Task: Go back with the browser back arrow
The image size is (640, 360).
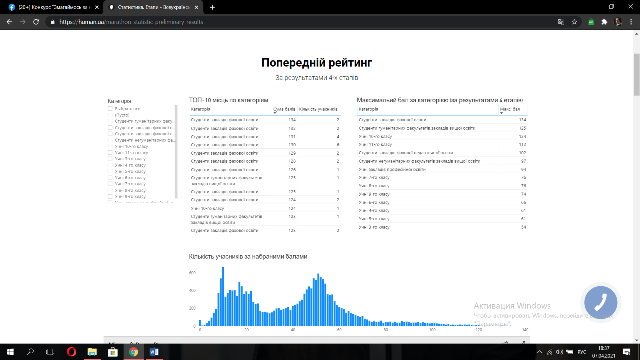Action: (9, 22)
